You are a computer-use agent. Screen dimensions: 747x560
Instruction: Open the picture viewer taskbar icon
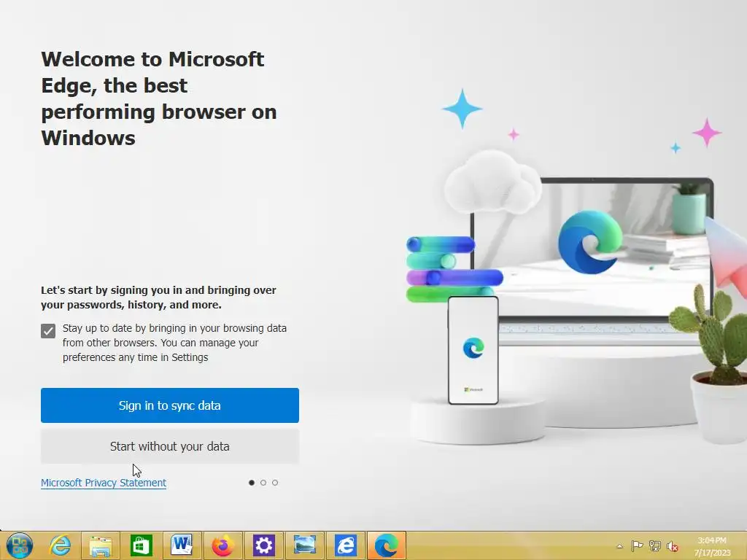304,545
